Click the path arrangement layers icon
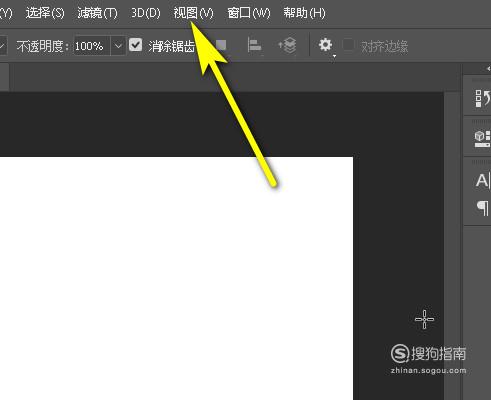 click(x=287, y=45)
